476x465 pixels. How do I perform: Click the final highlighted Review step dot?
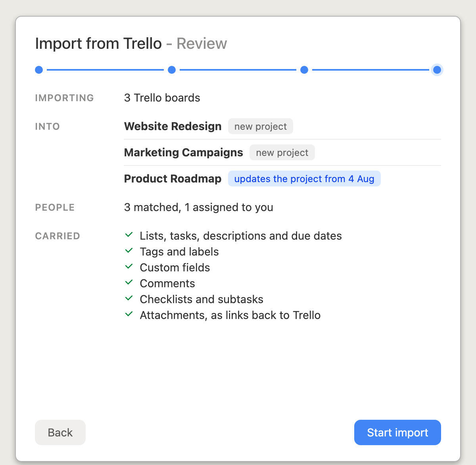click(437, 70)
